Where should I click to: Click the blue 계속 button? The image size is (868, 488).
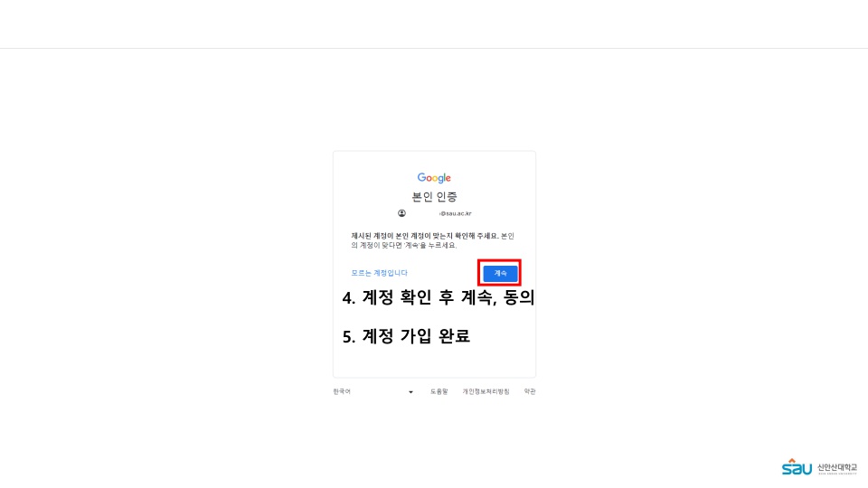pos(500,273)
